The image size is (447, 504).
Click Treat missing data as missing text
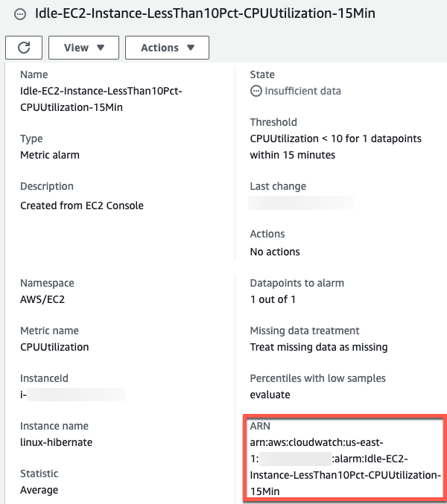coord(319,347)
